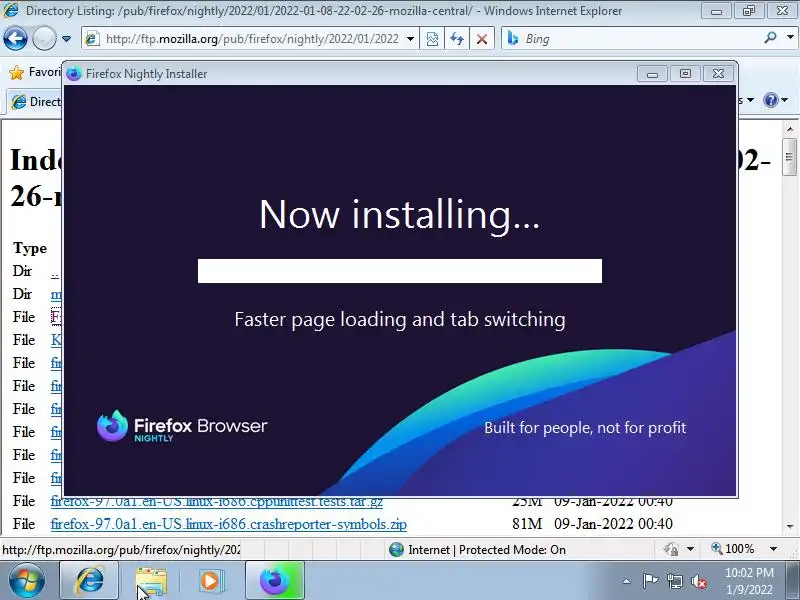Expand the address bar URL history dropdown
This screenshot has height=600, width=800.
point(410,39)
